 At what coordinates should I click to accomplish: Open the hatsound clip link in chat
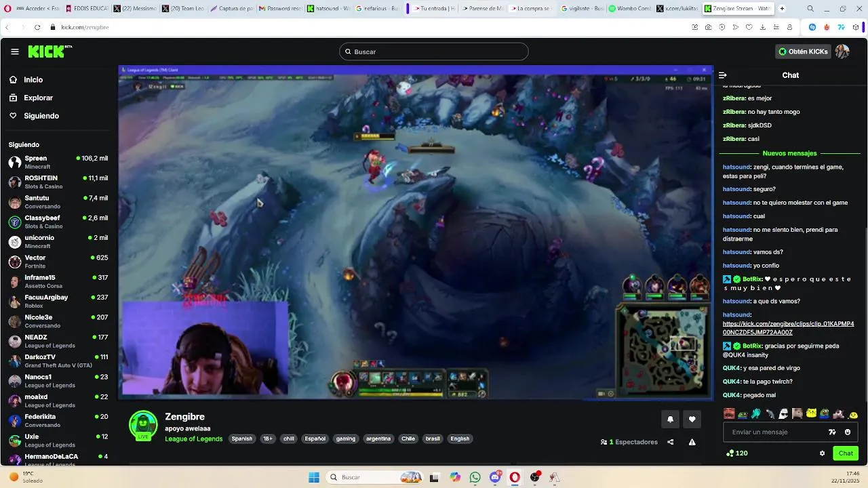tap(788, 328)
